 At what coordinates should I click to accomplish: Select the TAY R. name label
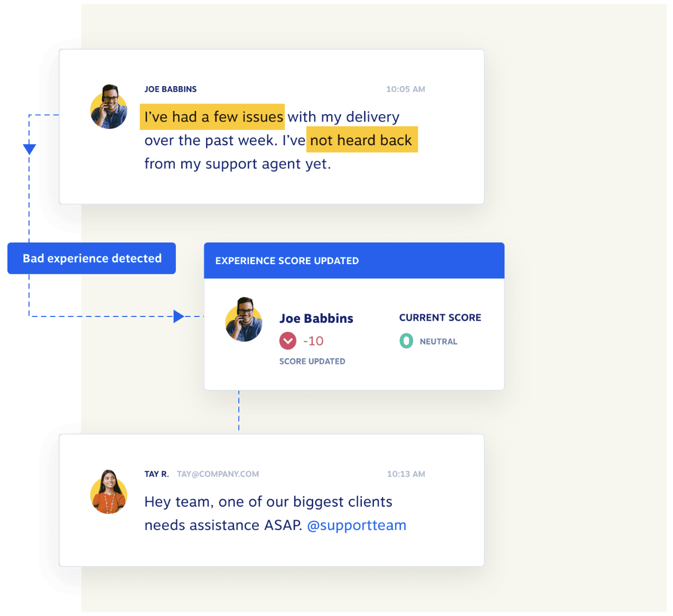(x=155, y=474)
